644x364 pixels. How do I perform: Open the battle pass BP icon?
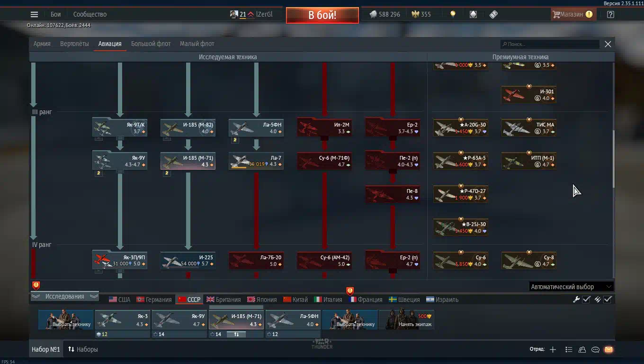point(493,14)
